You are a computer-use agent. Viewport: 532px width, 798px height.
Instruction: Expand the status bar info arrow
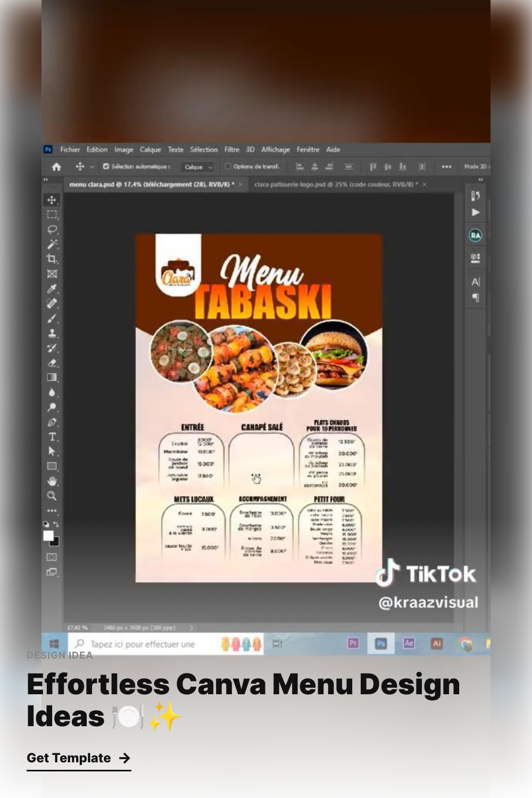coord(192,628)
